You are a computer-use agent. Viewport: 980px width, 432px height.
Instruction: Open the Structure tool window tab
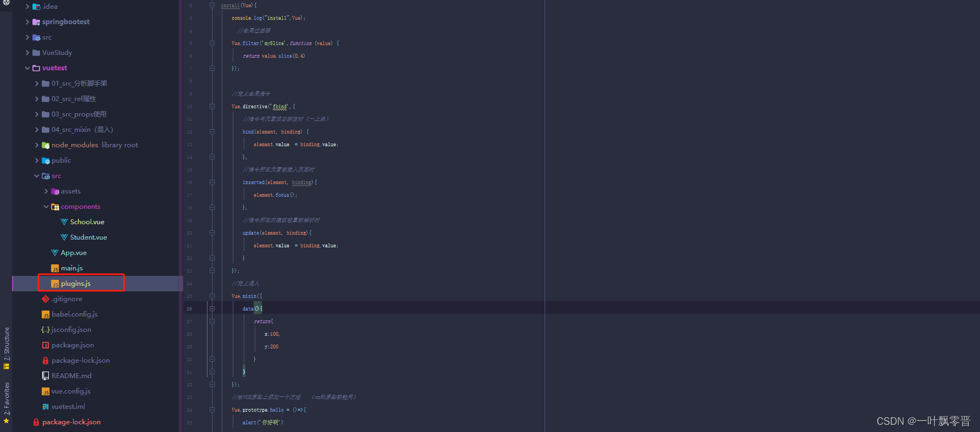tap(7, 348)
